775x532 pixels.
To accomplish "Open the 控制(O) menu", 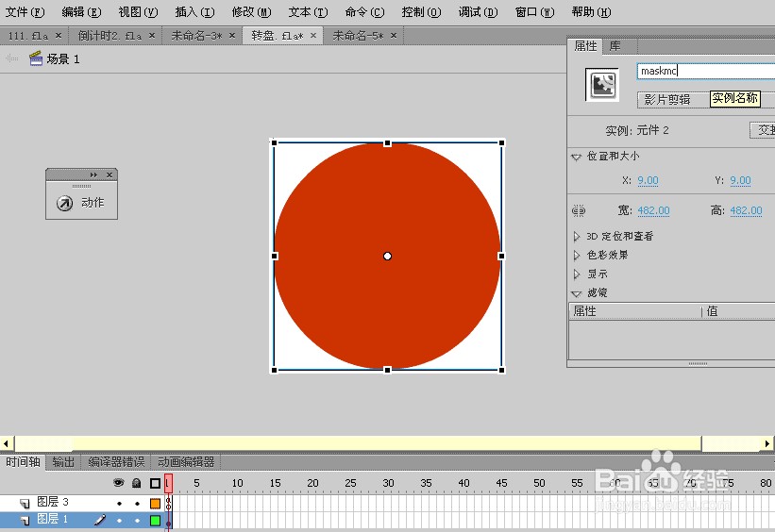I will [422, 12].
